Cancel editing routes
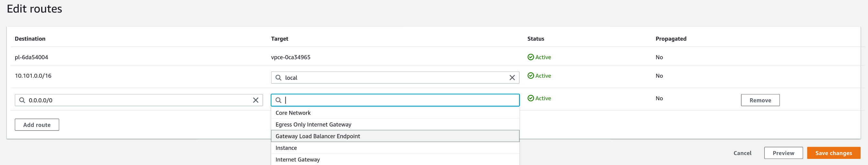The height and width of the screenshot is (165, 868). click(742, 153)
